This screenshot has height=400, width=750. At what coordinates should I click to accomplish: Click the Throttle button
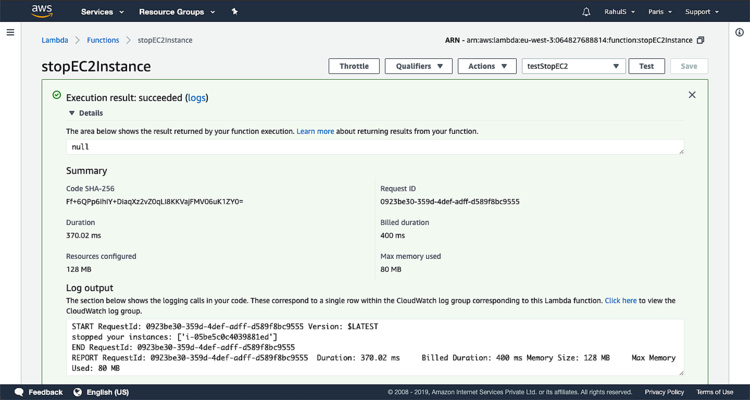click(354, 66)
